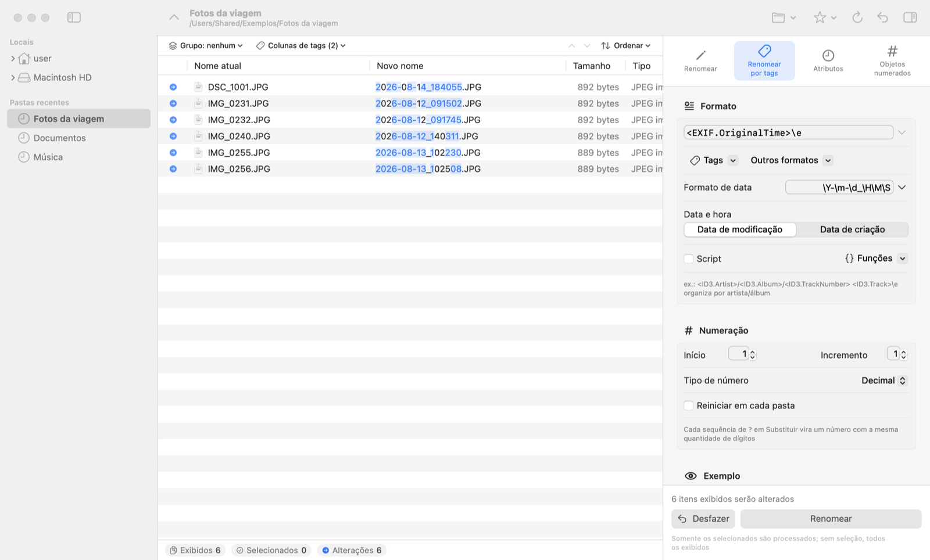Open the Objetos numerados tab

click(x=892, y=60)
